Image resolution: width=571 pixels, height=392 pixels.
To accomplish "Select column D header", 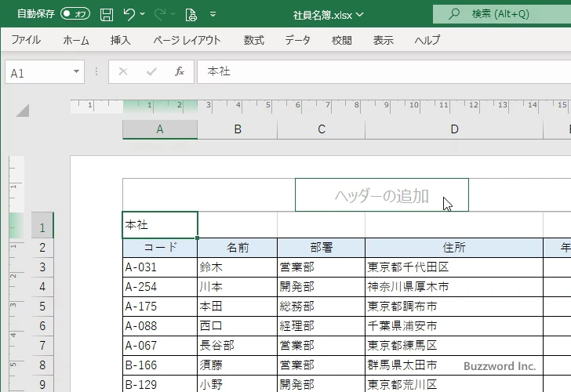I will 454,129.
